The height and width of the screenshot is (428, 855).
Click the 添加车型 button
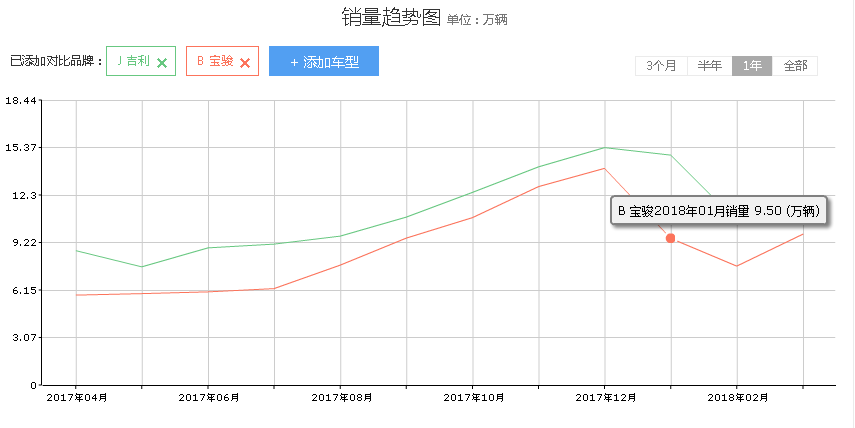point(324,61)
